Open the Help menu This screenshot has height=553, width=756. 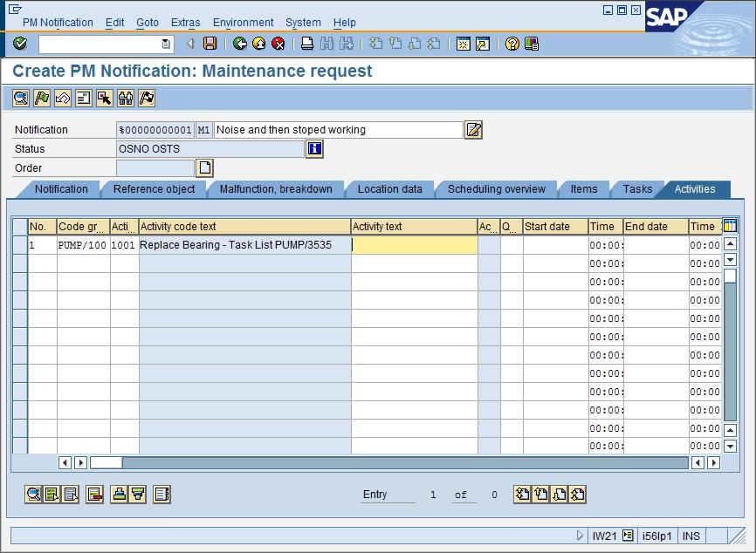[344, 22]
